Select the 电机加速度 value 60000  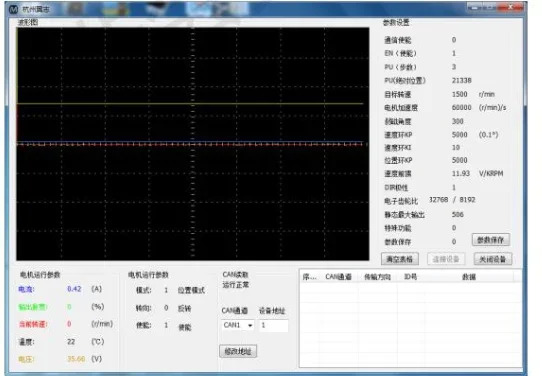tap(461, 107)
